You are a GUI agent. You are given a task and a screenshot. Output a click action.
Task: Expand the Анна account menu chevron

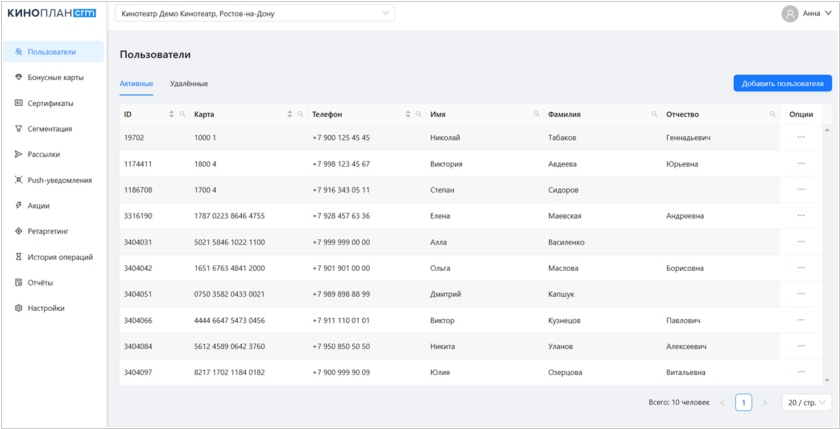pyautogui.click(x=829, y=14)
